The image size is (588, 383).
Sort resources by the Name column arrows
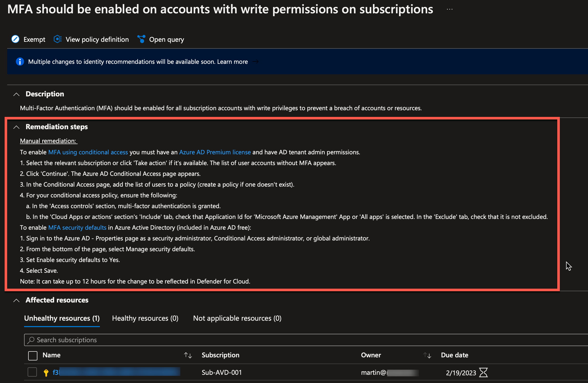pyautogui.click(x=188, y=355)
